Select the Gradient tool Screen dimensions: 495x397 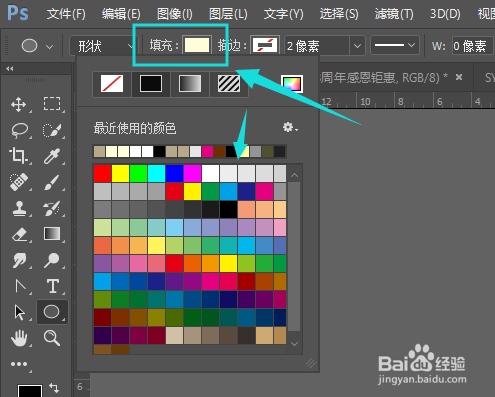tap(52, 234)
